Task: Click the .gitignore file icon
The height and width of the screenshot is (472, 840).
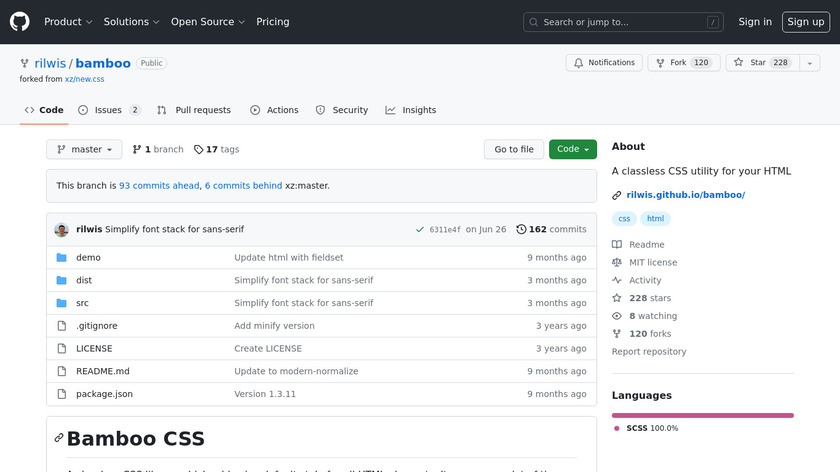Action: (x=61, y=326)
